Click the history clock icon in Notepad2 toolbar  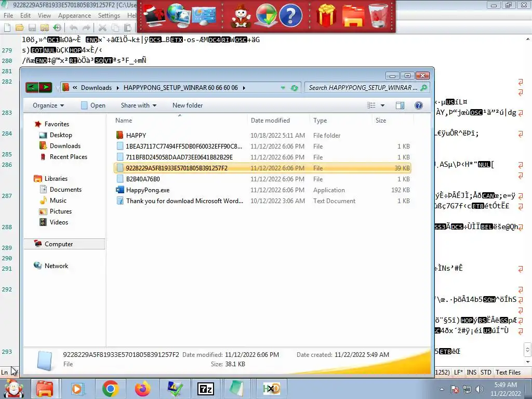57,28
